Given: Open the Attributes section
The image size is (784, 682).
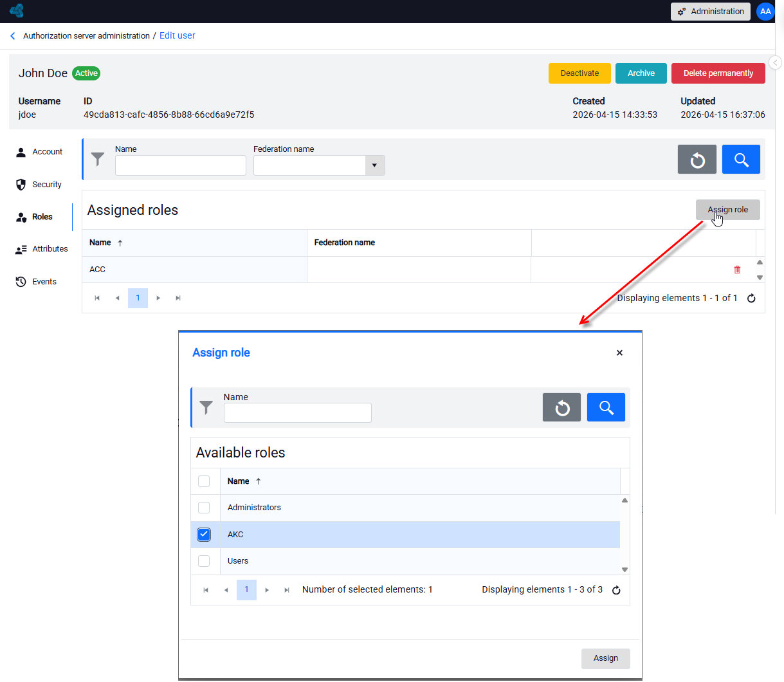Looking at the screenshot, I should coord(42,249).
